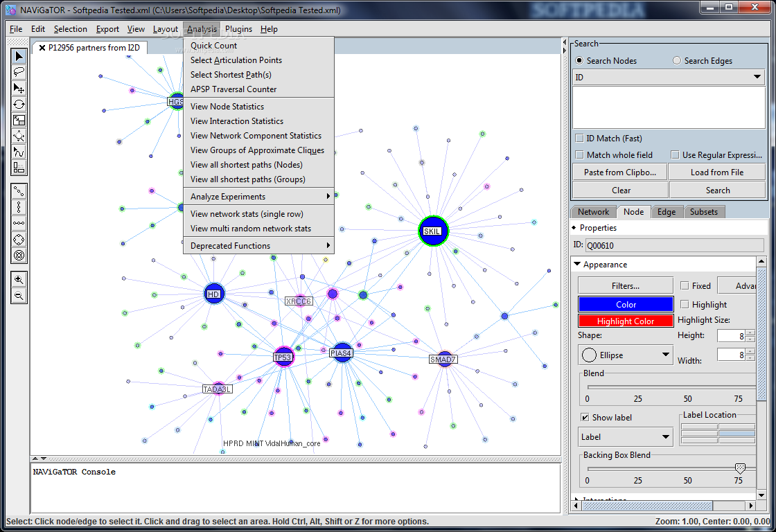Choose the lasso selection tool
776x532 pixels.
point(19,72)
